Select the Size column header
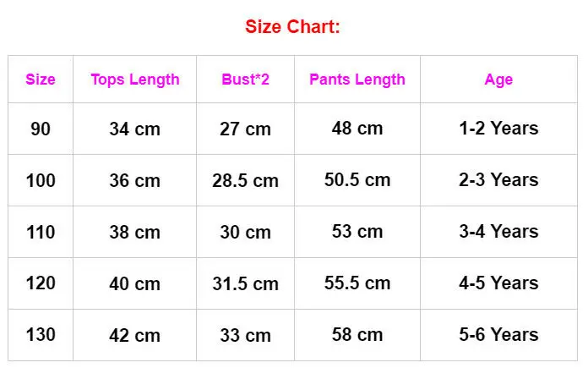 41,80
